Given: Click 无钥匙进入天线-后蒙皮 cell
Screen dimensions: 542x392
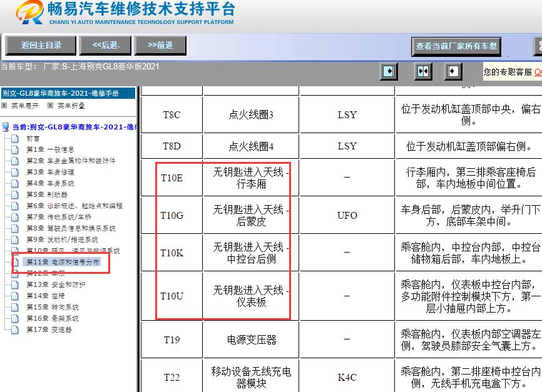Looking at the screenshot, I should tap(252, 216).
